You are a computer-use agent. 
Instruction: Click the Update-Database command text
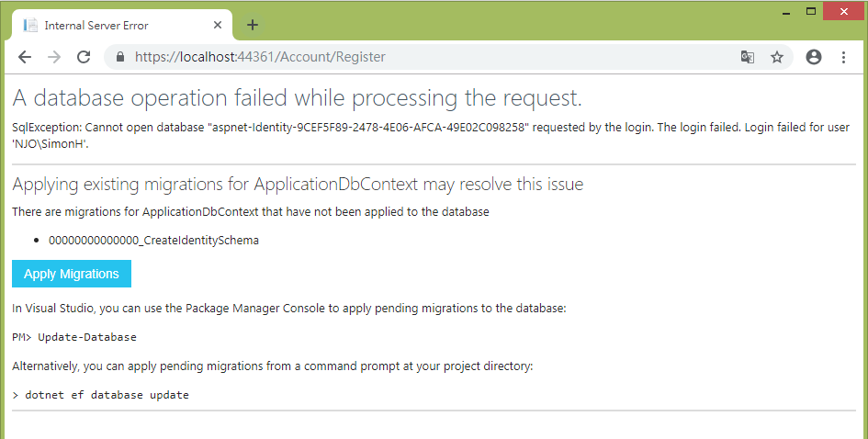pos(87,337)
